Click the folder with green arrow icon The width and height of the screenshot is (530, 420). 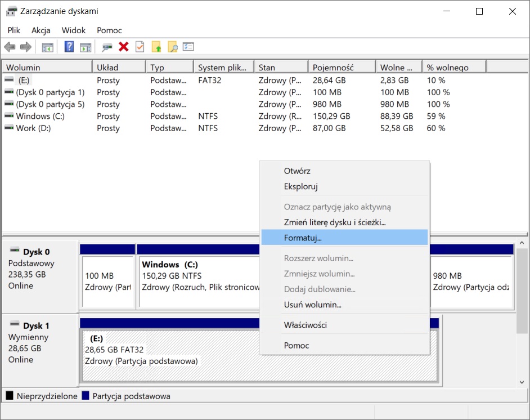156,47
